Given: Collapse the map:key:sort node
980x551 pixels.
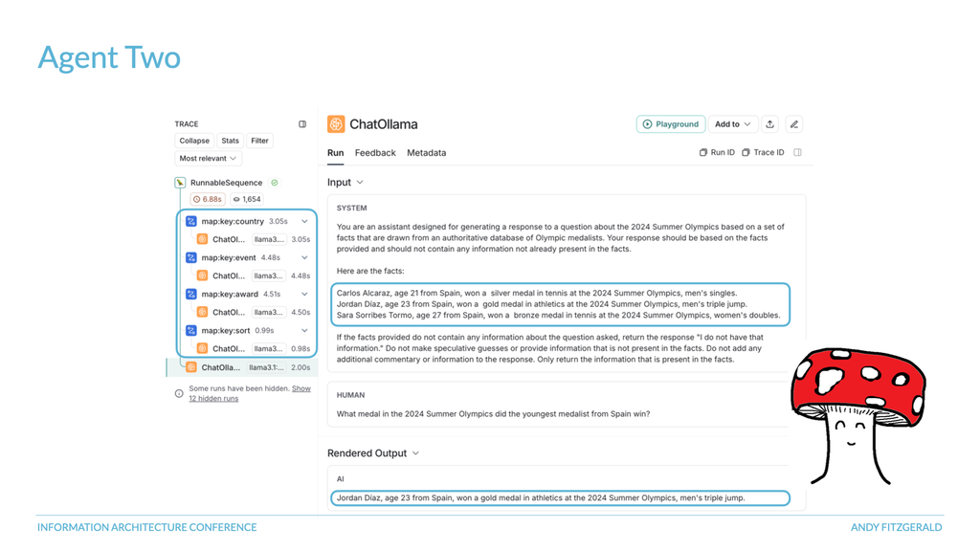Looking at the screenshot, I should pyautogui.click(x=304, y=330).
